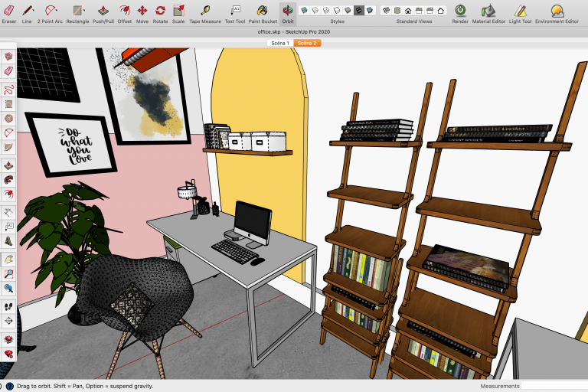Switch to the Scéna 1 tab

point(279,43)
